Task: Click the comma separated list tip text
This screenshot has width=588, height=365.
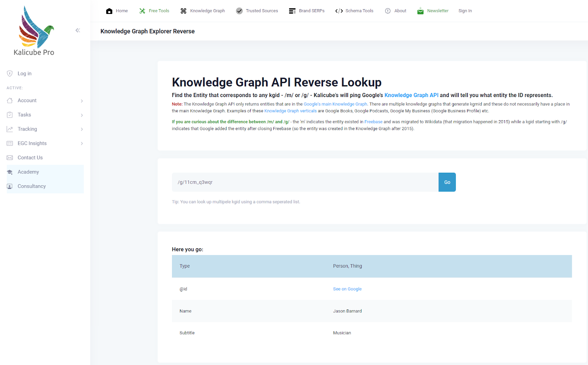Action: point(236,202)
